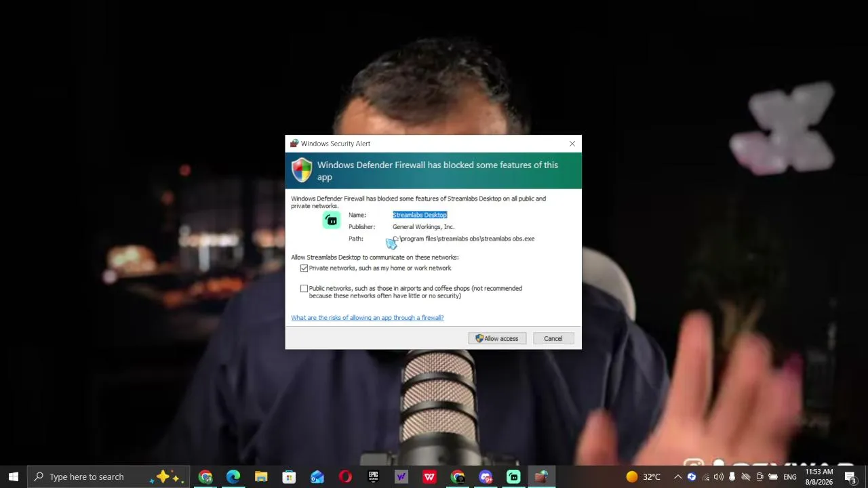Screen dimensions: 868x488
Task: Click the publisher General Workings, Inc.
Action: tap(424, 227)
